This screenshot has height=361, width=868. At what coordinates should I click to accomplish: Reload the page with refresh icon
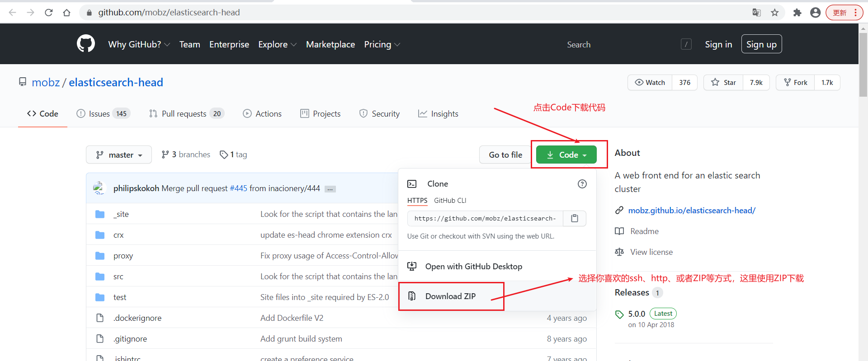[x=49, y=13]
